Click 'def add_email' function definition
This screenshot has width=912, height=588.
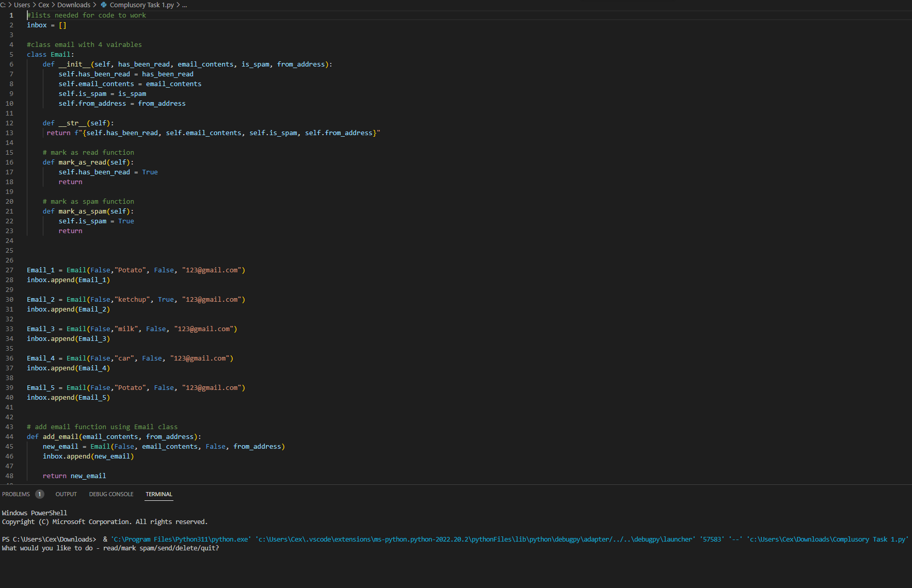coord(114,436)
